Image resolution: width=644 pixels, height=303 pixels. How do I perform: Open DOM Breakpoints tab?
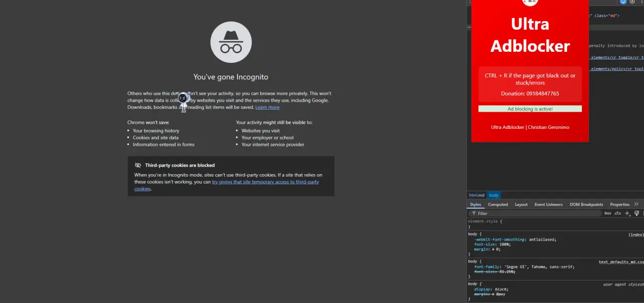point(586,204)
